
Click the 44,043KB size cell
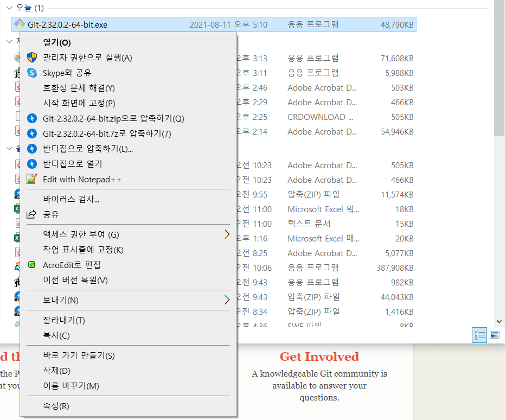click(x=397, y=297)
